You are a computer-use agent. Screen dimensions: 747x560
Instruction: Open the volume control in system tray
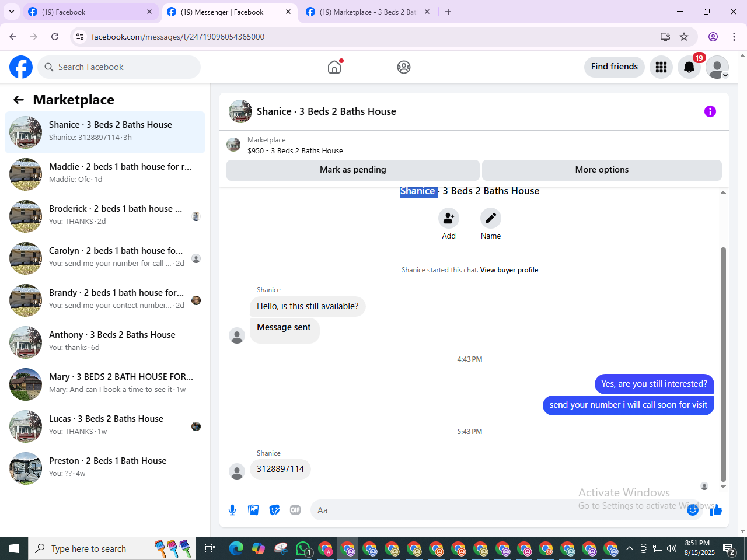click(672, 548)
